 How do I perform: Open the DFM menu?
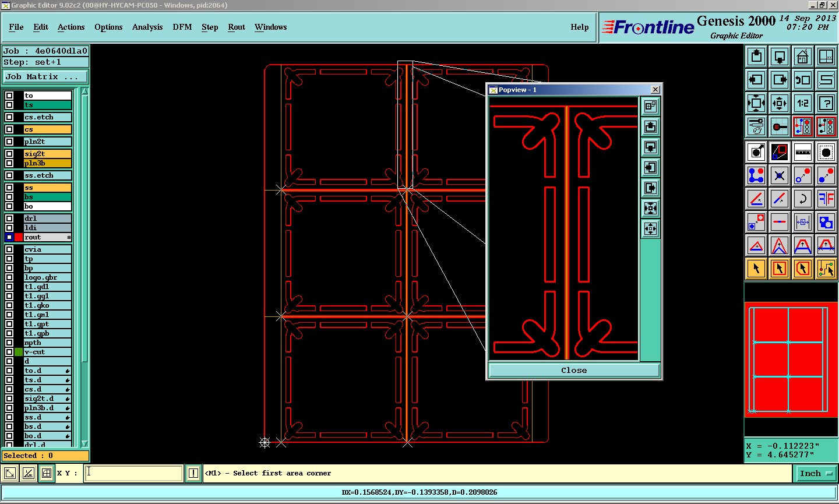[182, 27]
